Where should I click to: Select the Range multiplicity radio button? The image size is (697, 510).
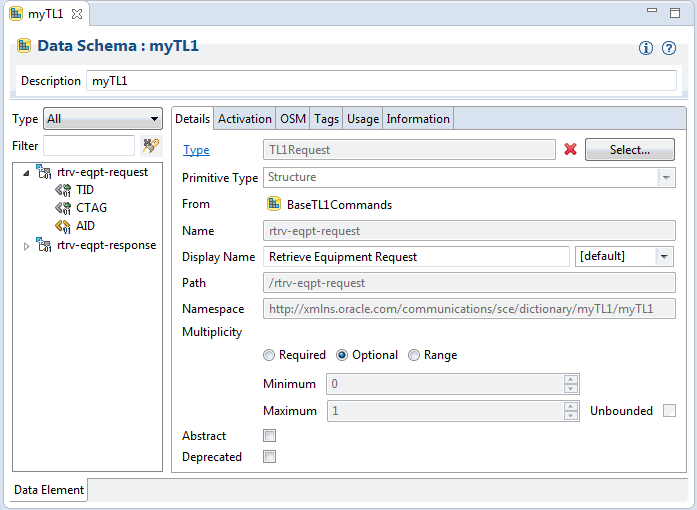coord(414,355)
